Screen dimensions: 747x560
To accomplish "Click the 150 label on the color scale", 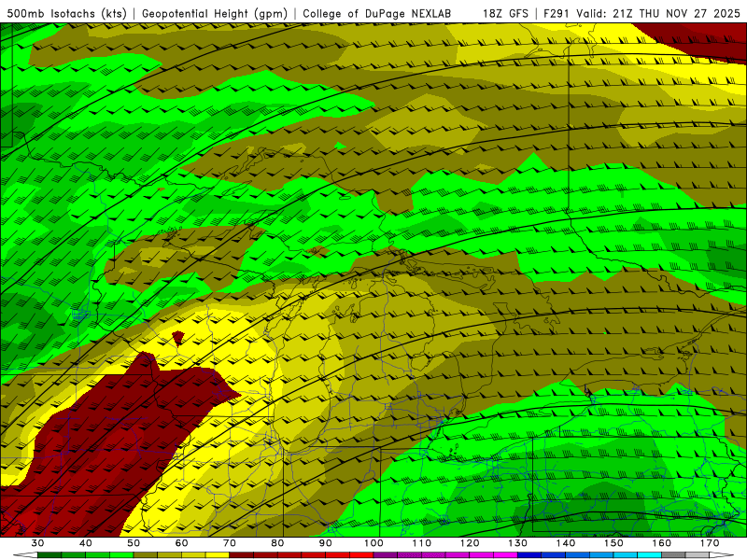I will 613,543.
